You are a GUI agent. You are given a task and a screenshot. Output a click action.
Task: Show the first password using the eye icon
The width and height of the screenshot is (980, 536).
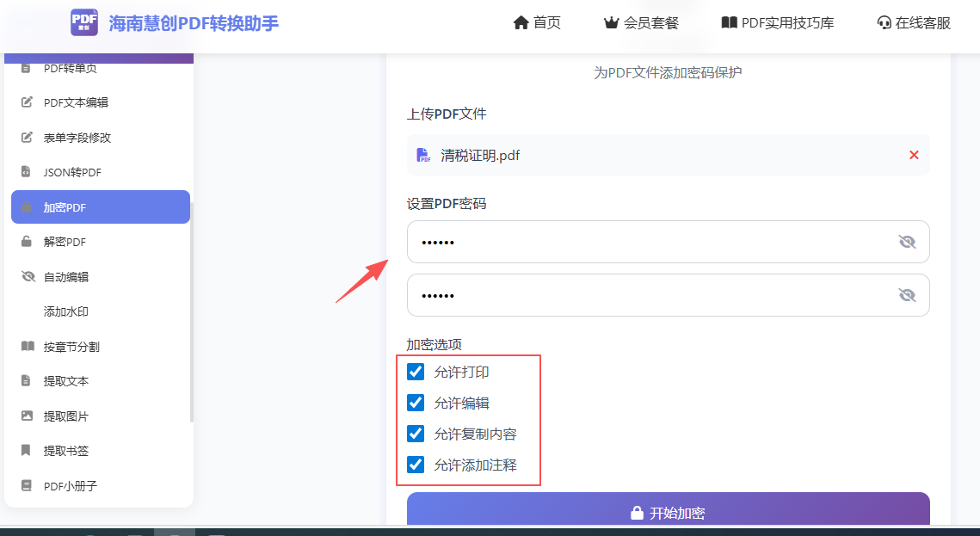point(907,242)
